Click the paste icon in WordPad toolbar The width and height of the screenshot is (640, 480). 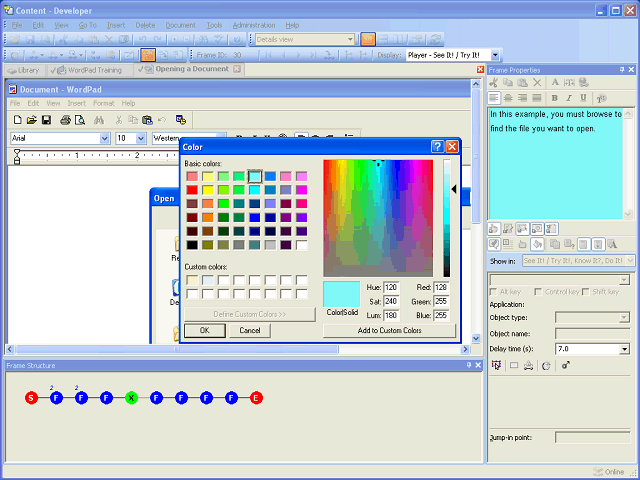click(147, 120)
